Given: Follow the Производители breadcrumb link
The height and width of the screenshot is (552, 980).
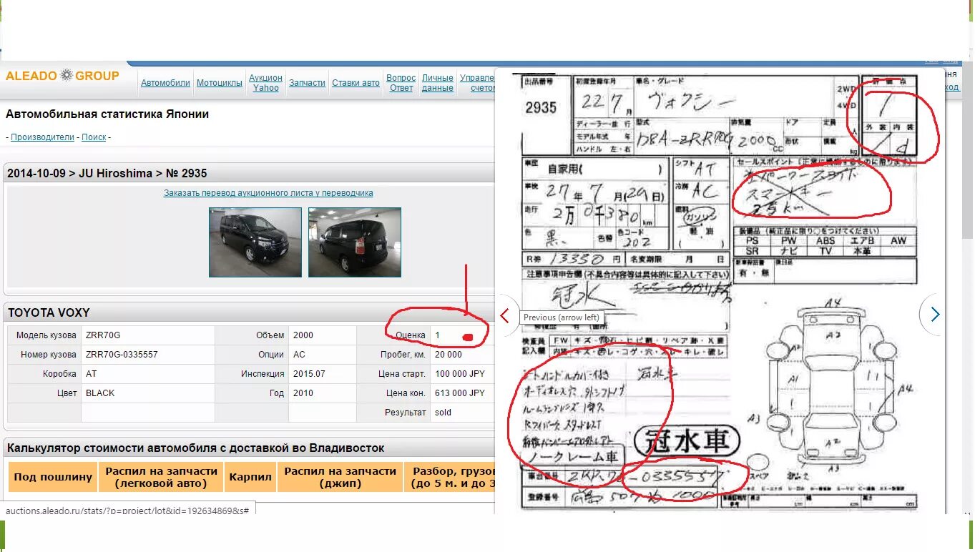Looking at the screenshot, I should [x=42, y=137].
